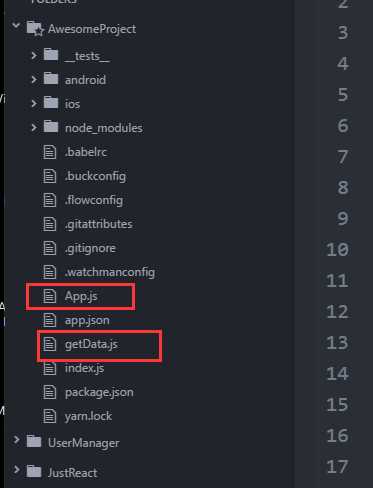373x488 pixels.
Task: Open the .watchmanconfig file
Action: (110, 272)
